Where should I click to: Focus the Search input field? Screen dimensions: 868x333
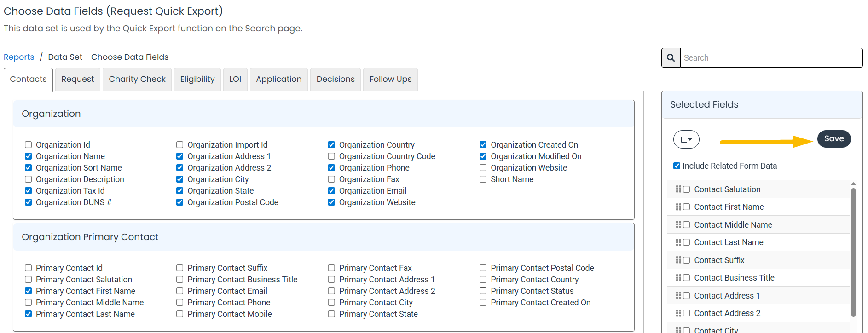pos(771,58)
